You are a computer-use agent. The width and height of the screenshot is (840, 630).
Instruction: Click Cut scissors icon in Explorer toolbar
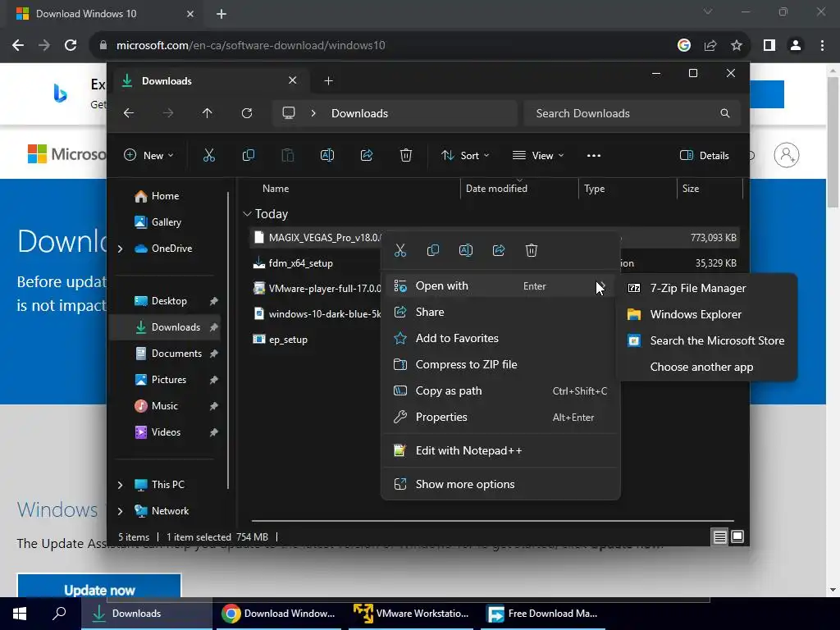pos(209,155)
